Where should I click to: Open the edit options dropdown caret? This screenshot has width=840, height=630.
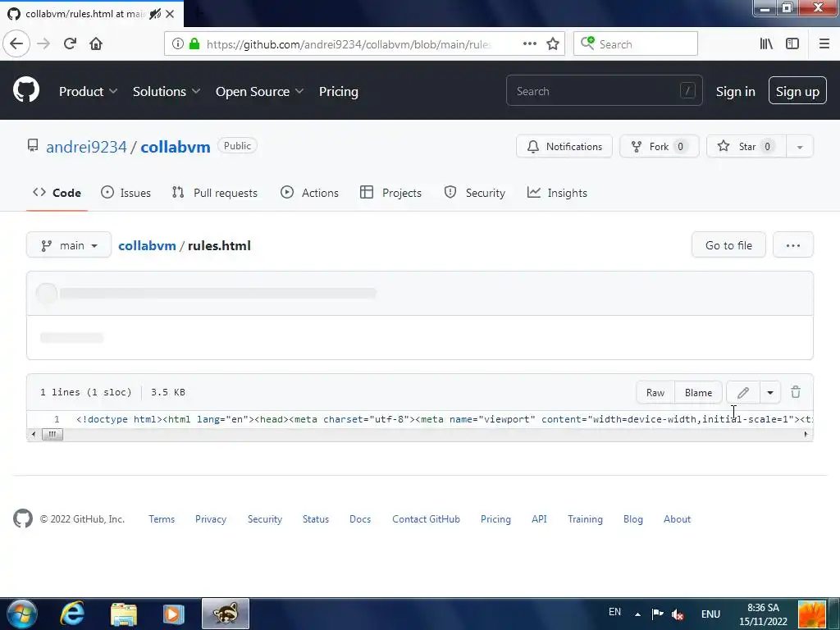pyautogui.click(x=769, y=393)
